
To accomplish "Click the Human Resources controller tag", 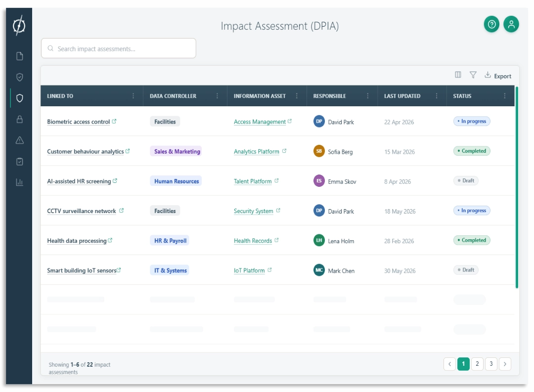I will (x=177, y=181).
